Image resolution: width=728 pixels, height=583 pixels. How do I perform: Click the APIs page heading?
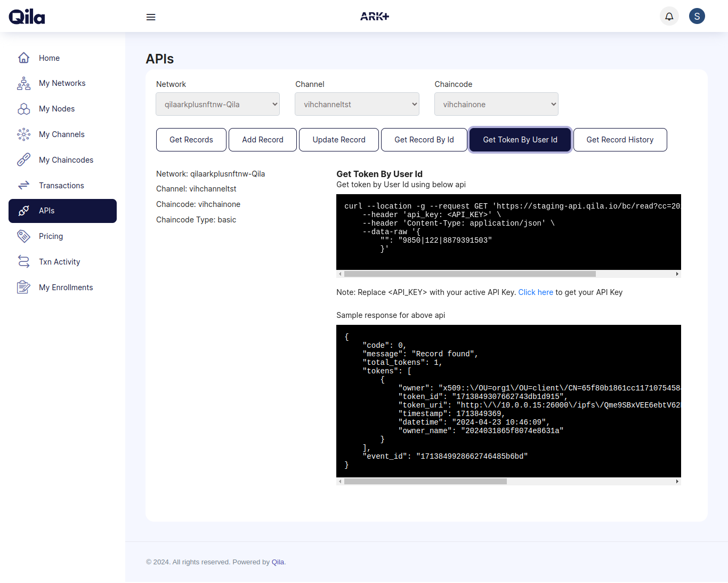tap(160, 59)
